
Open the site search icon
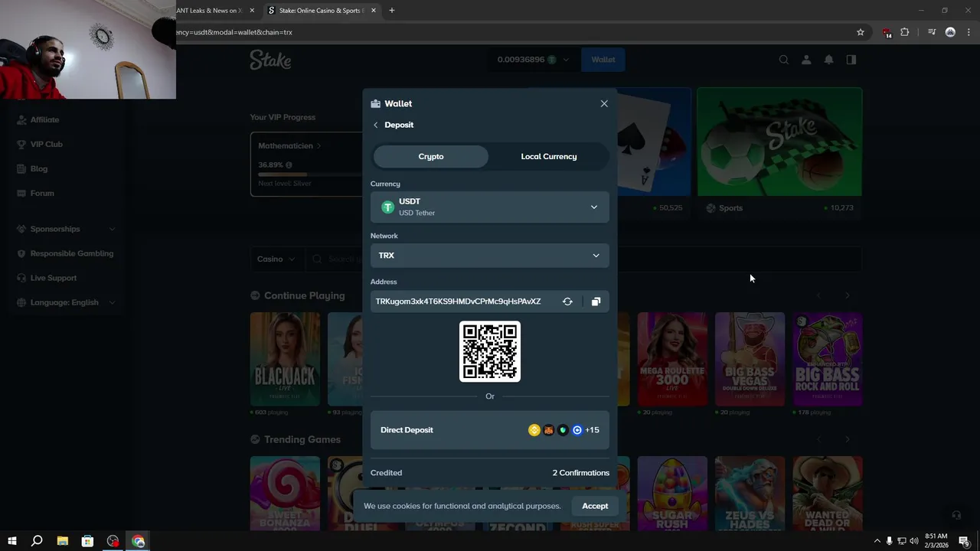pyautogui.click(x=784, y=60)
